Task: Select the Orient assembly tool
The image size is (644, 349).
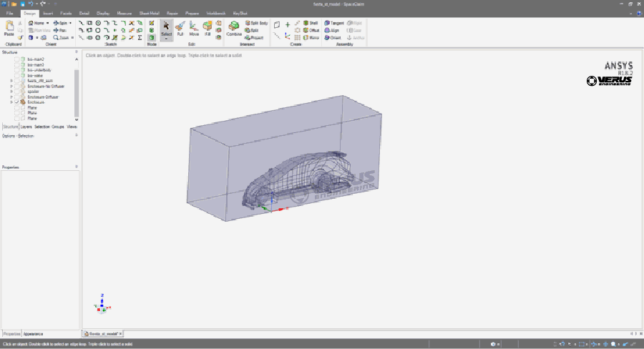Action: tap(333, 37)
